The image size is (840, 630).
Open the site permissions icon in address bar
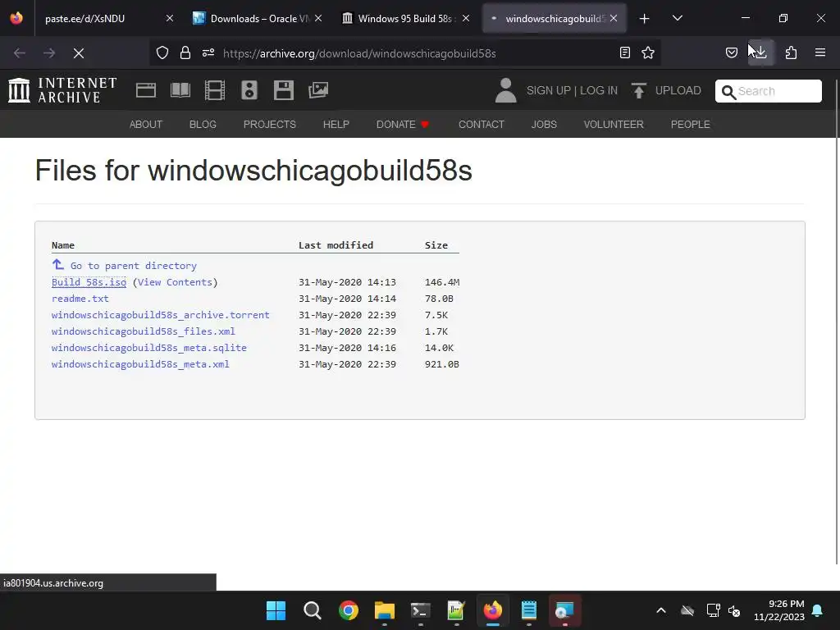[x=208, y=52]
